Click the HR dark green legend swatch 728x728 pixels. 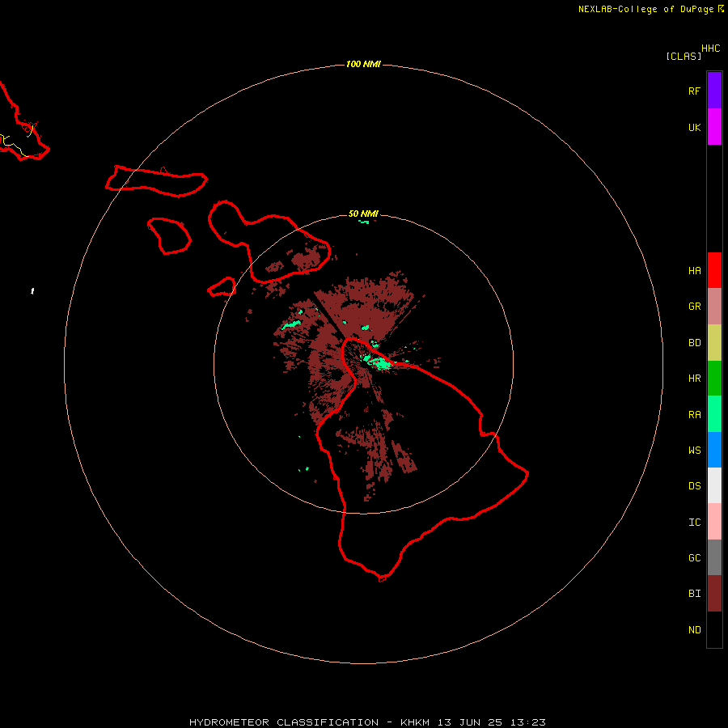coord(714,378)
